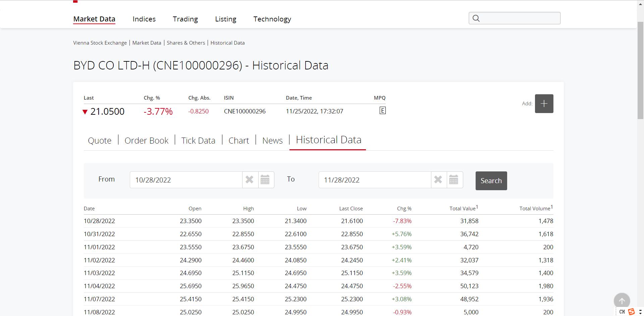Click the MPQ 'E' indicator icon
Viewport: 644px width, 316px height.
coord(382,111)
